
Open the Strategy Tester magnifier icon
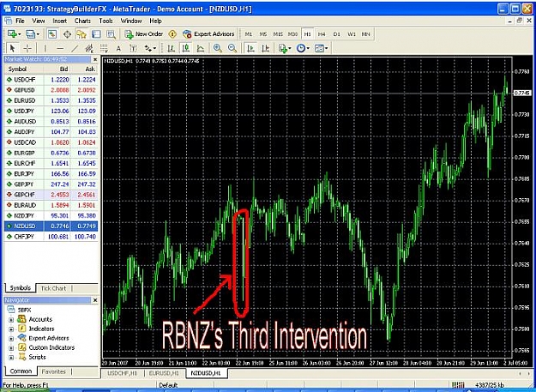[x=111, y=33]
